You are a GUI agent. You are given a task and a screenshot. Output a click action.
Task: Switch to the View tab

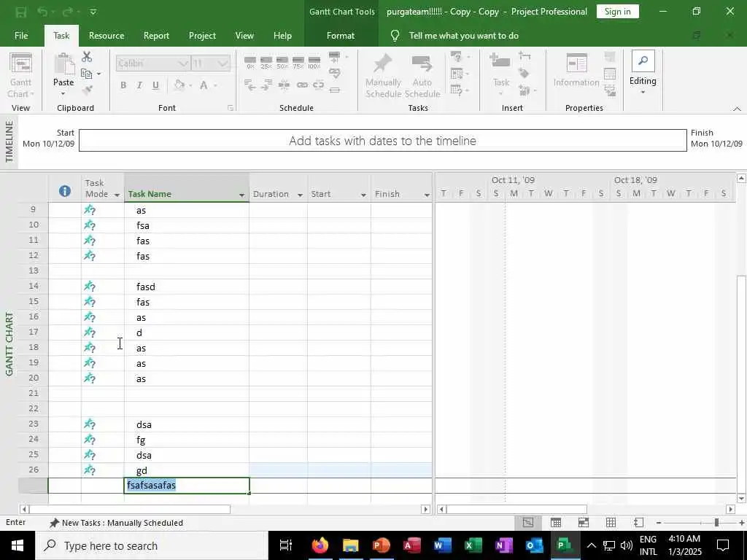point(244,36)
